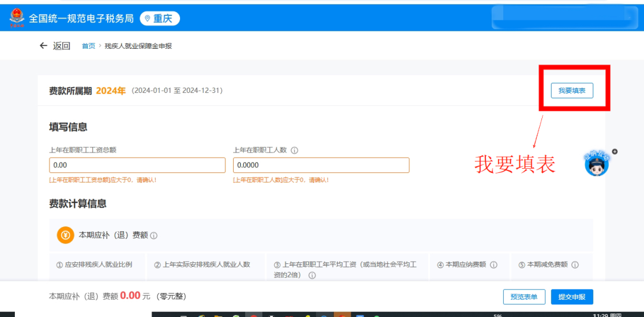Viewport: 644px width, 317px height.
Task: Click the 提交申报 button
Action: (572, 297)
